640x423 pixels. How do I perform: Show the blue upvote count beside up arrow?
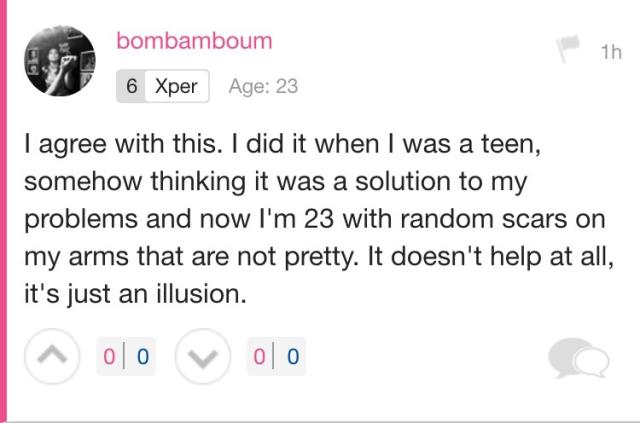click(x=142, y=356)
